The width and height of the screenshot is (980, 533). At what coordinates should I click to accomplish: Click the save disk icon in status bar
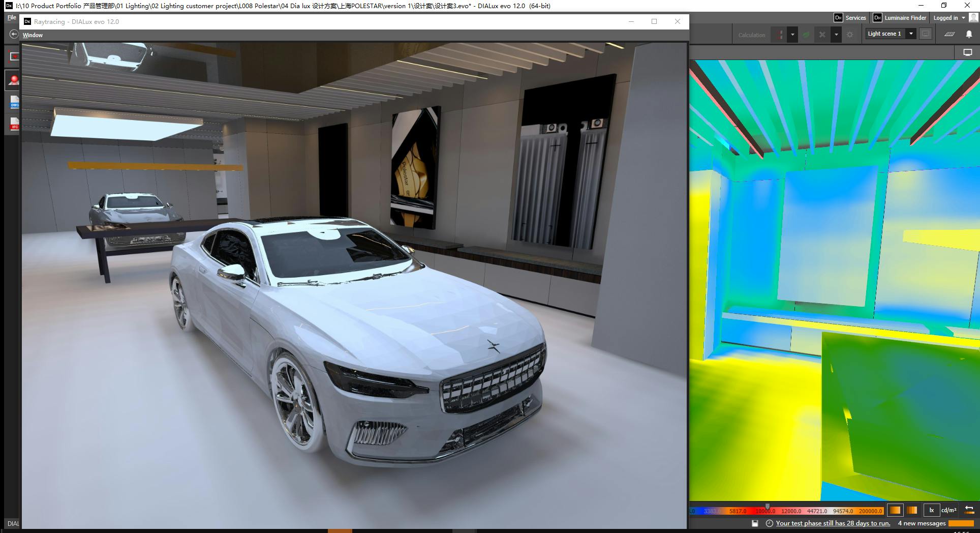755,523
